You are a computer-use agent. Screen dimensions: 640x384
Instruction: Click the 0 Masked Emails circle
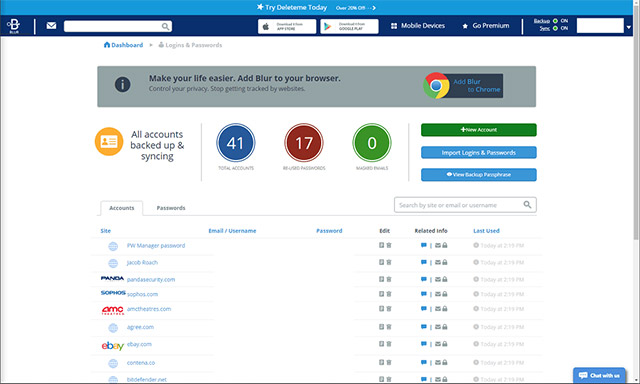[372, 143]
